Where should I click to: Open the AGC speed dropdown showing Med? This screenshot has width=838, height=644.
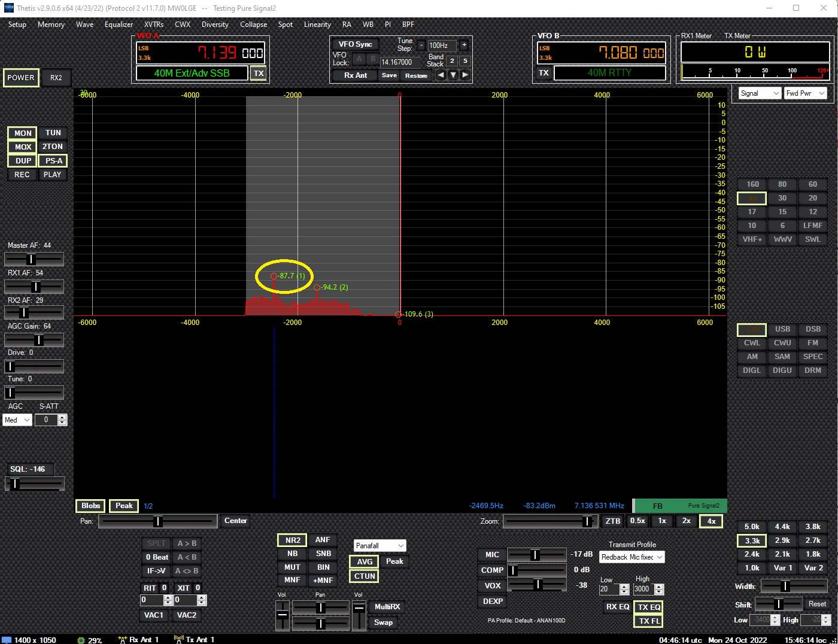point(17,420)
